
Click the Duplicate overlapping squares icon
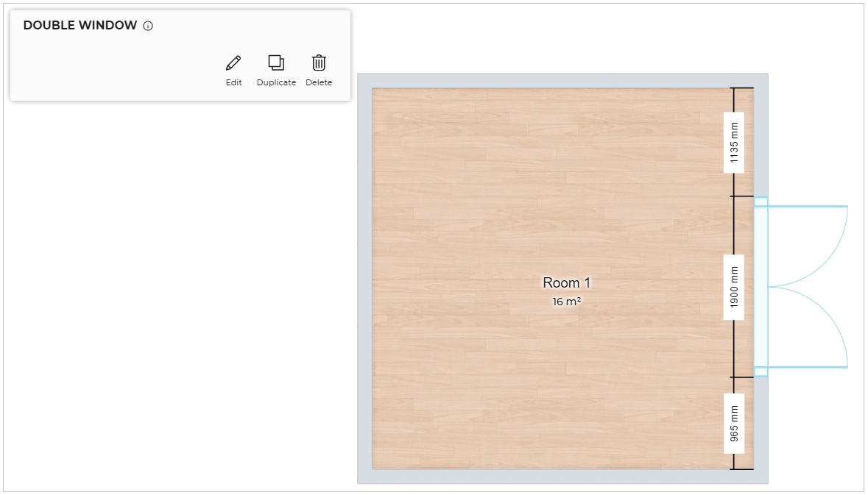click(x=276, y=63)
